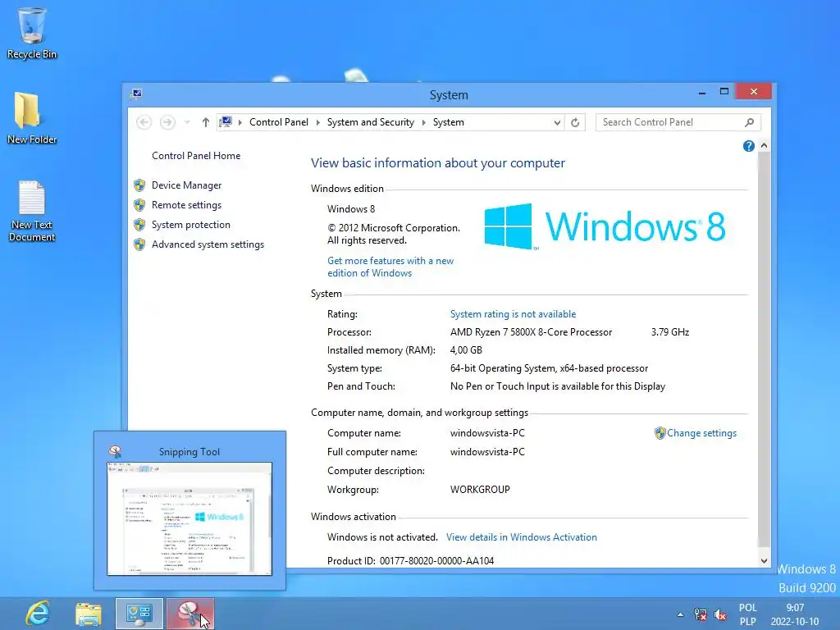The width and height of the screenshot is (840, 630).
Task: Close the System window
Action: [754, 92]
